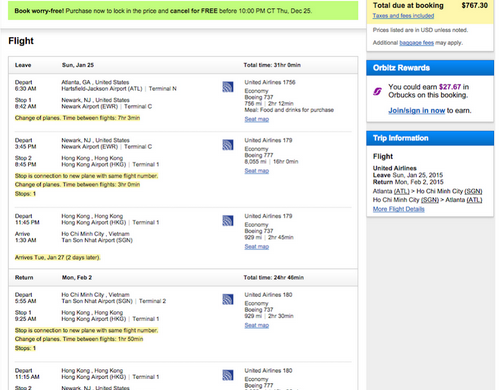Click first ATL abbreviation in Trip Information

tap(402, 191)
